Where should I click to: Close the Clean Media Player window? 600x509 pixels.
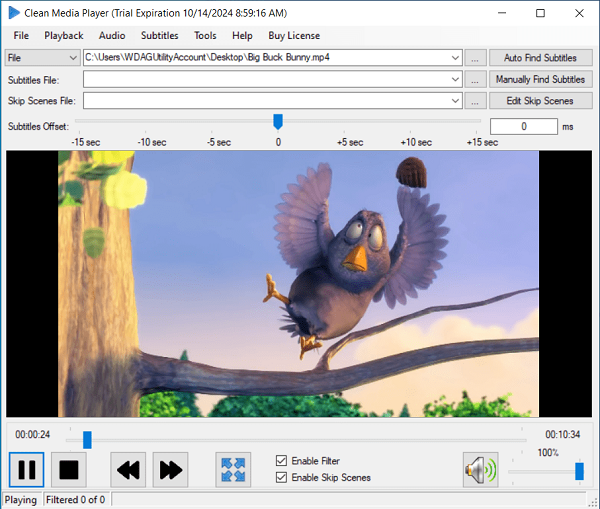(579, 13)
